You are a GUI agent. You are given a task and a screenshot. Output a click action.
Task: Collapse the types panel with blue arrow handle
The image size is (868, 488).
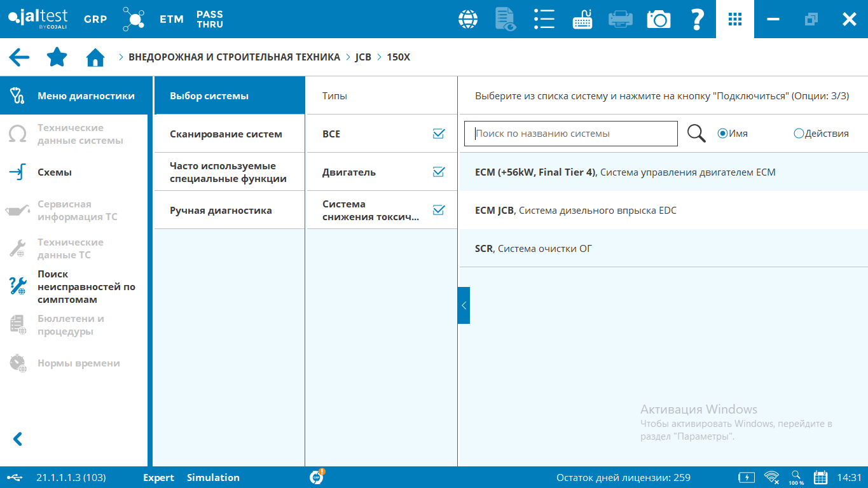click(x=464, y=305)
